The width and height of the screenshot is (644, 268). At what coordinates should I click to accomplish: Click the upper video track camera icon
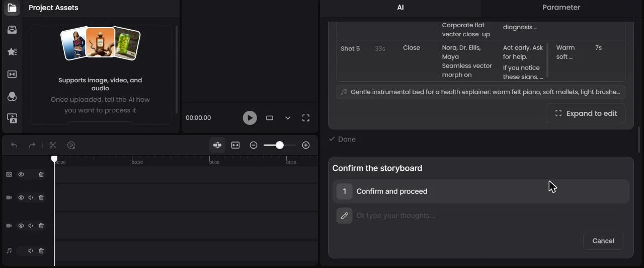point(9,197)
